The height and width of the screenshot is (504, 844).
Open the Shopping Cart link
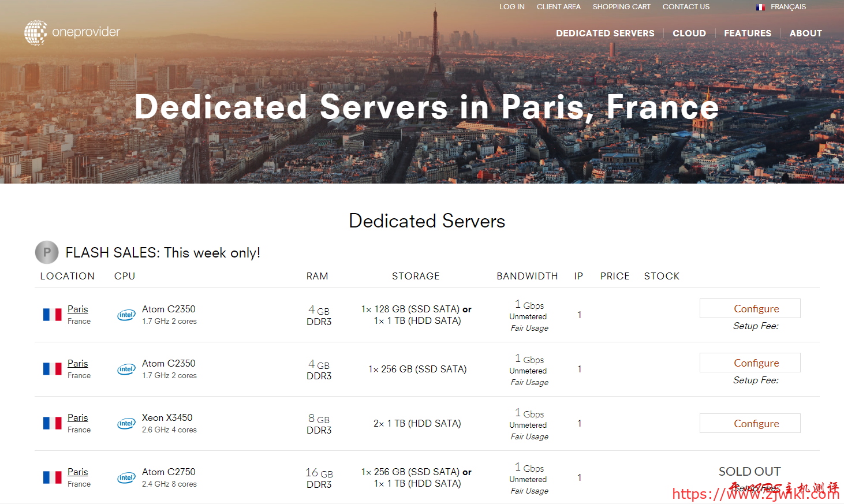(x=621, y=7)
